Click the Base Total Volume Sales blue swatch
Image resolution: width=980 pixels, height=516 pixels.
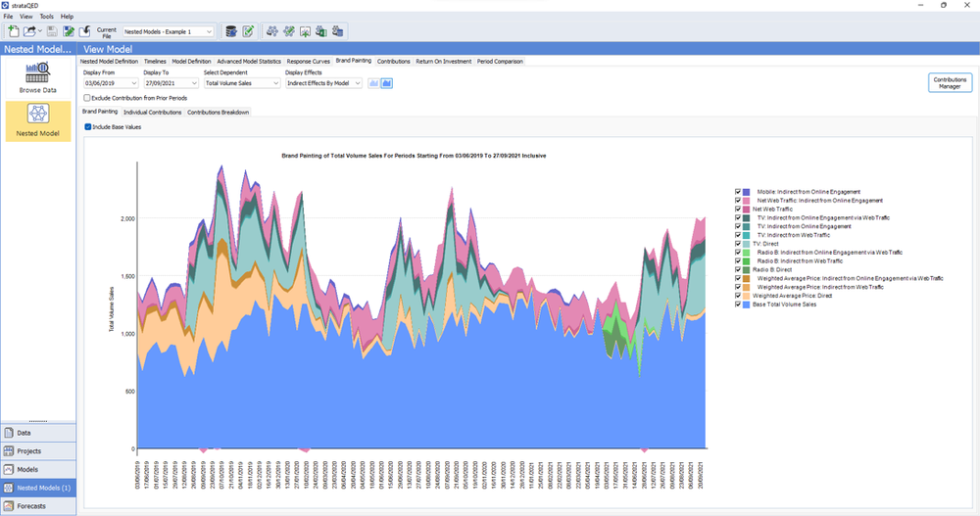point(746,305)
